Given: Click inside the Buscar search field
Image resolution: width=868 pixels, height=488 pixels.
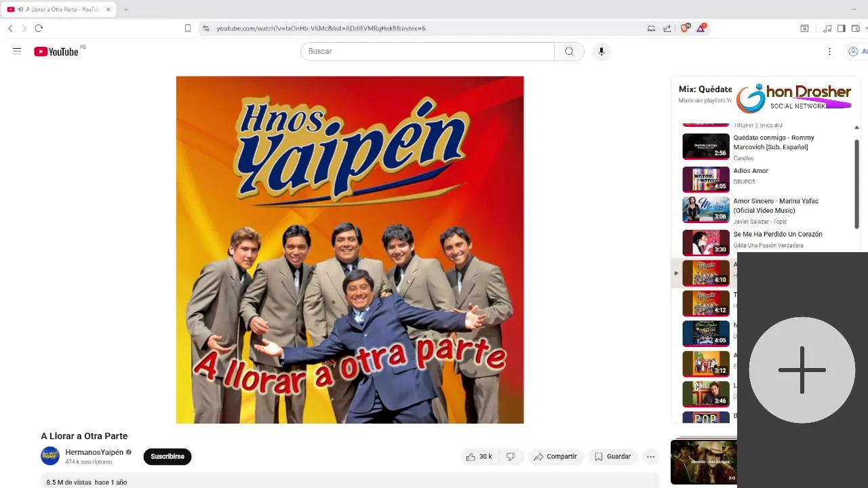Looking at the screenshot, I should tap(427, 52).
